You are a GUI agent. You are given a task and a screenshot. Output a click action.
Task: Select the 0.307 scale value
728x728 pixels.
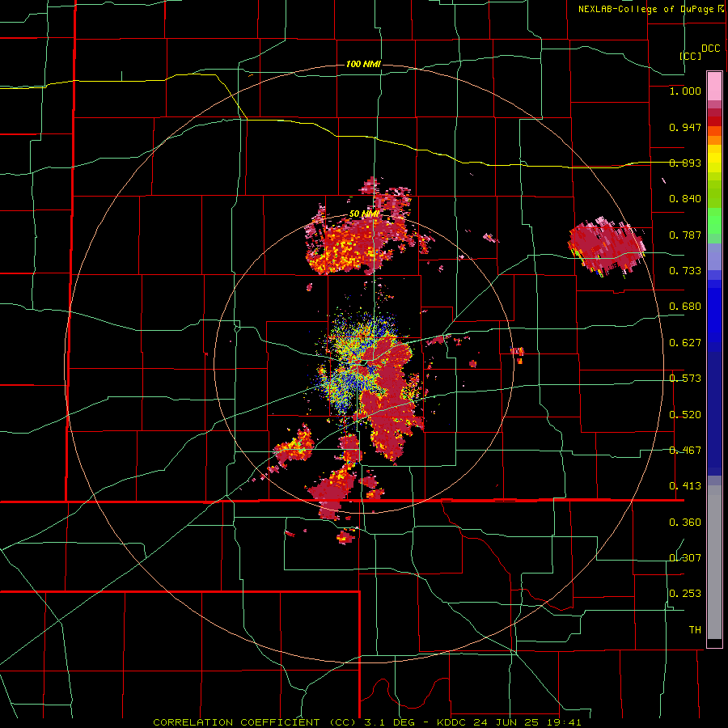685,558
